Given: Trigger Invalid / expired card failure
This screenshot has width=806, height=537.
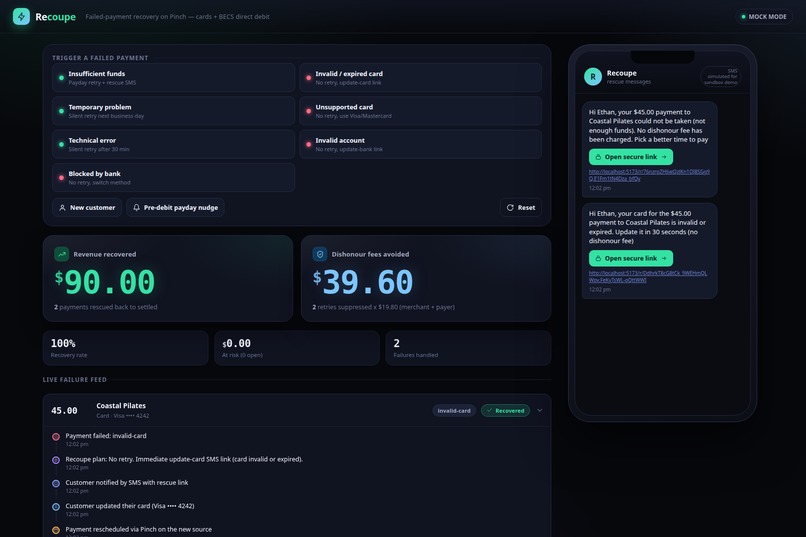Looking at the screenshot, I should pyautogui.click(x=420, y=78).
